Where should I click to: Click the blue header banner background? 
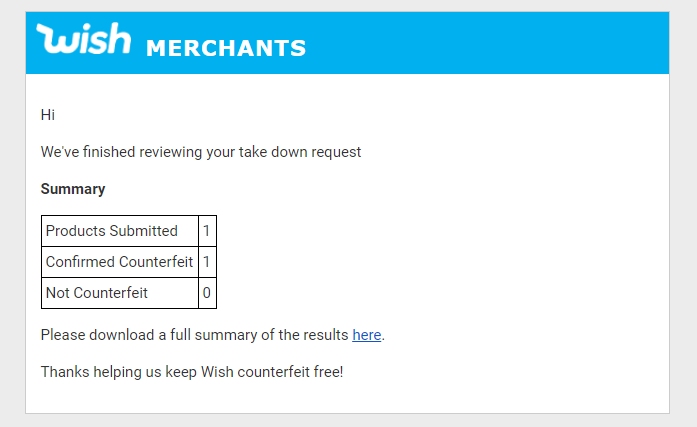[489, 43]
